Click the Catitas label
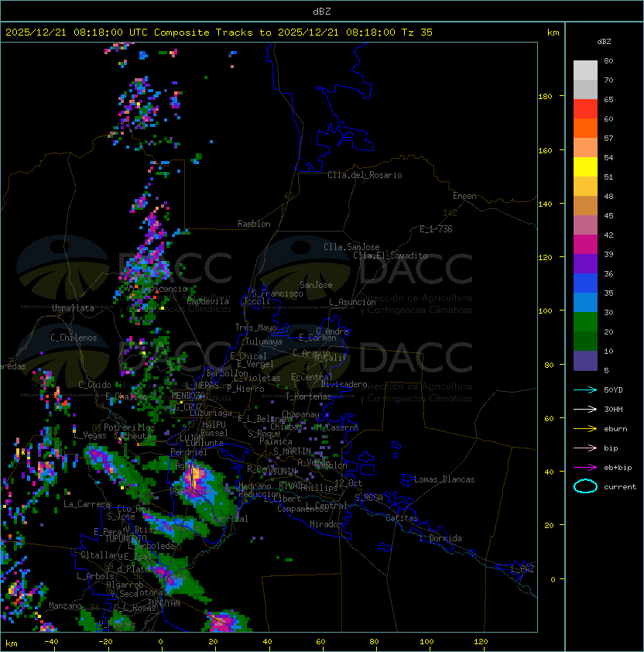This screenshot has height=652, width=644. (x=402, y=518)
